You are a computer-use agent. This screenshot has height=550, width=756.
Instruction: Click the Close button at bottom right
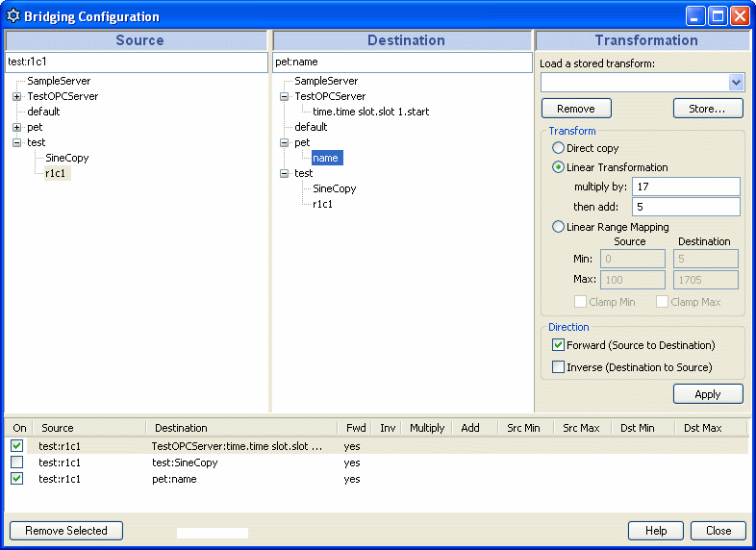(x=718, y=530)
